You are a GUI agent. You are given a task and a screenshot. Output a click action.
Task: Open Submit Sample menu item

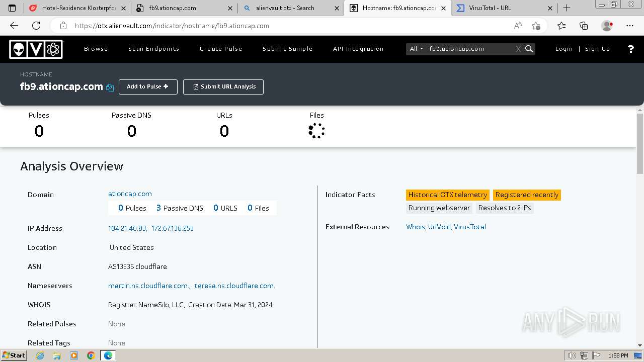tap(288, 49)
